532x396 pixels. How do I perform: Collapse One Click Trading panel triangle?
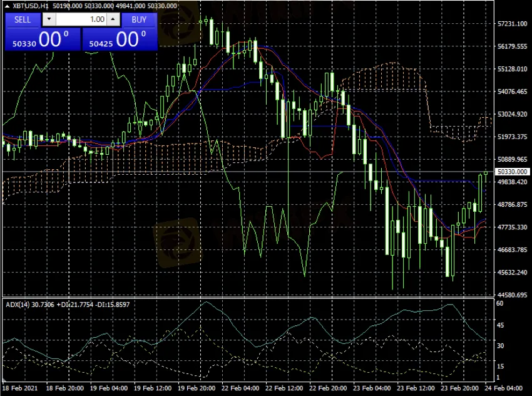(7, 6)
